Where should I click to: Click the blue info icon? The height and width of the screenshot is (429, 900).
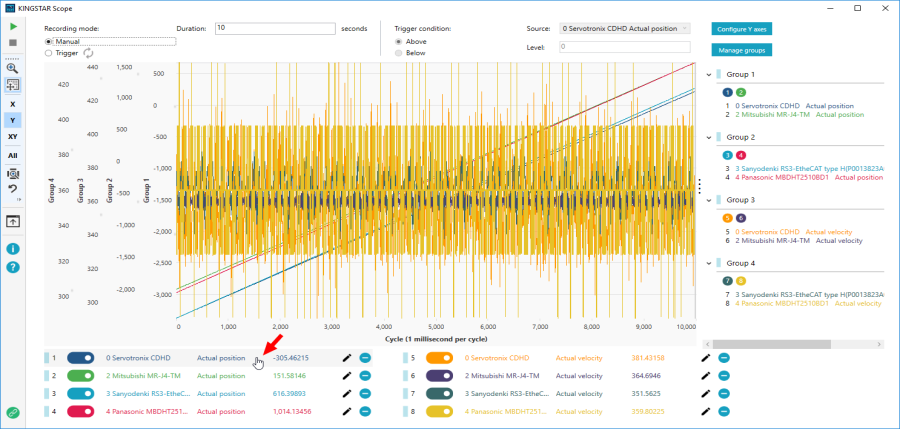pos(12,248)
